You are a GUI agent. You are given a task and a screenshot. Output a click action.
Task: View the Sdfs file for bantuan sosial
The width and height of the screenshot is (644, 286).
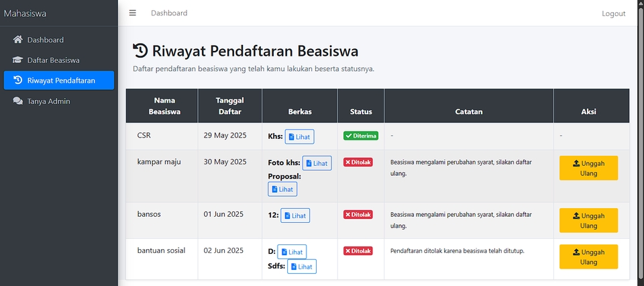point(301,267)
